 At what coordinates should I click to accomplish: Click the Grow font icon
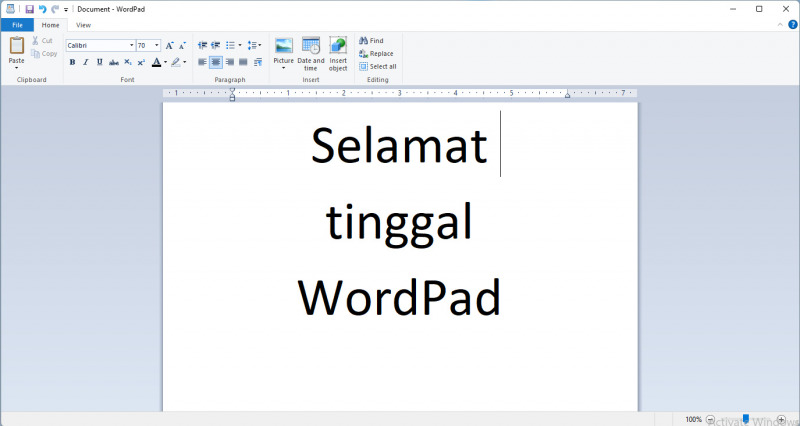click(x=169, y=46)
